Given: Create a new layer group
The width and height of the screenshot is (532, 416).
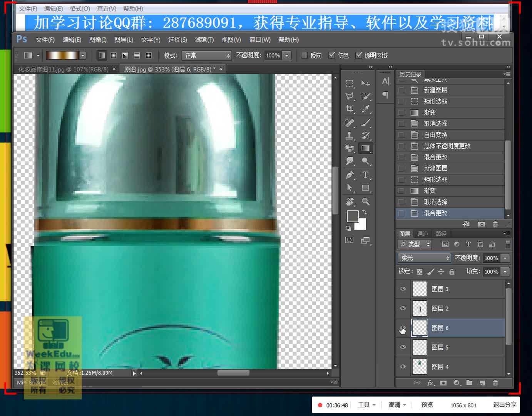Looking at the screenshot, I should point(469,383).
